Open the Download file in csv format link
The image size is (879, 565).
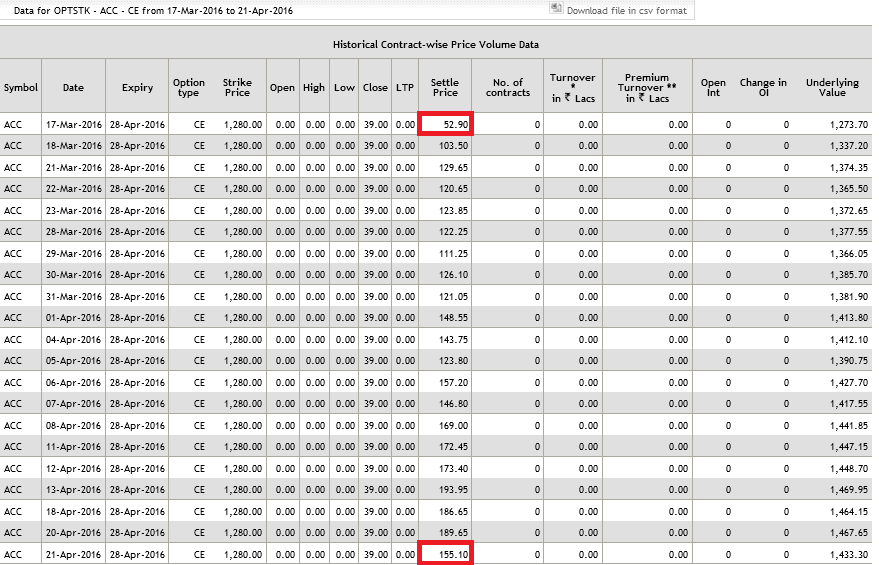(626, 11)
